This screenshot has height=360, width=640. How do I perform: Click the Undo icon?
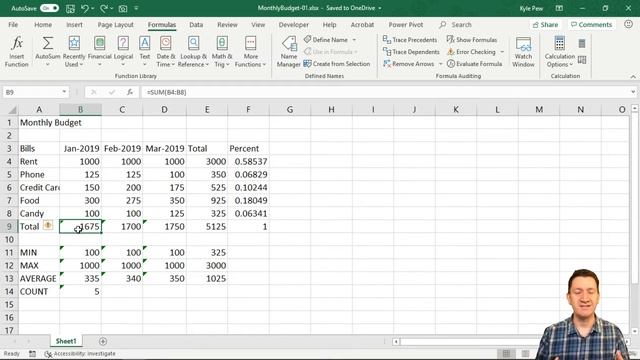(84, 8)
